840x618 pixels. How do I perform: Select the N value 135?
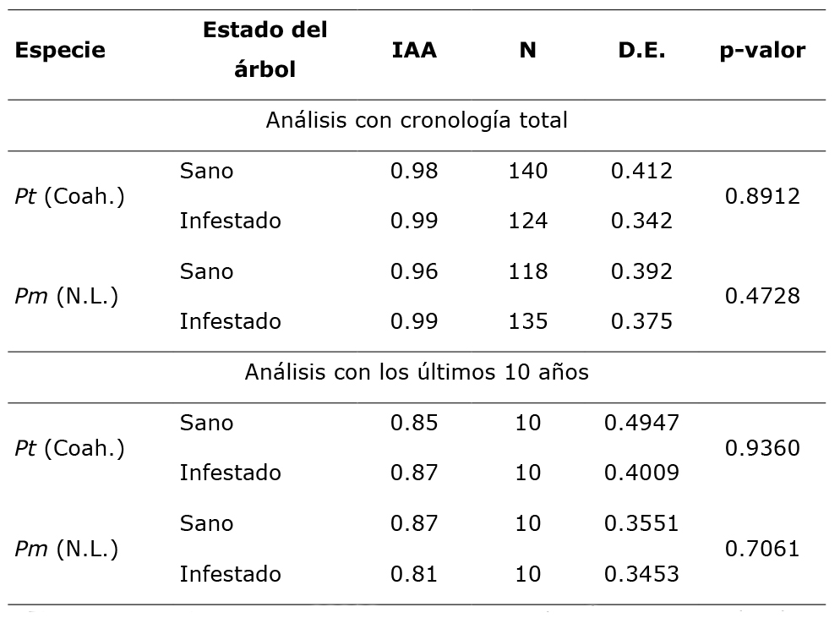pos(527,321)
